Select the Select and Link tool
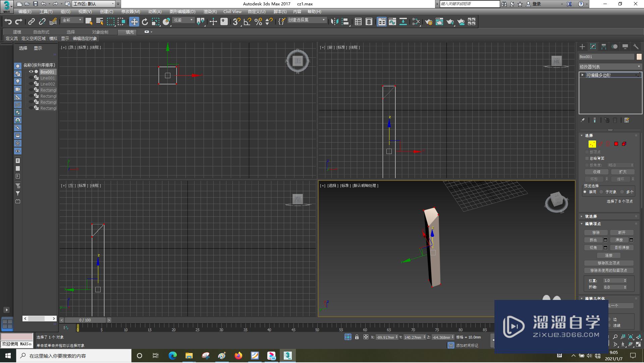The height and width of the screenshot is (363, 644). (31, 22)
